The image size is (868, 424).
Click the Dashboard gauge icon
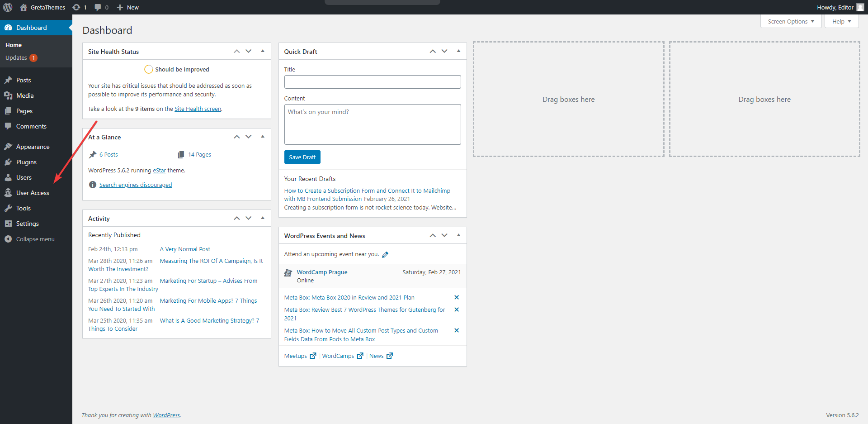click(8, 28)
